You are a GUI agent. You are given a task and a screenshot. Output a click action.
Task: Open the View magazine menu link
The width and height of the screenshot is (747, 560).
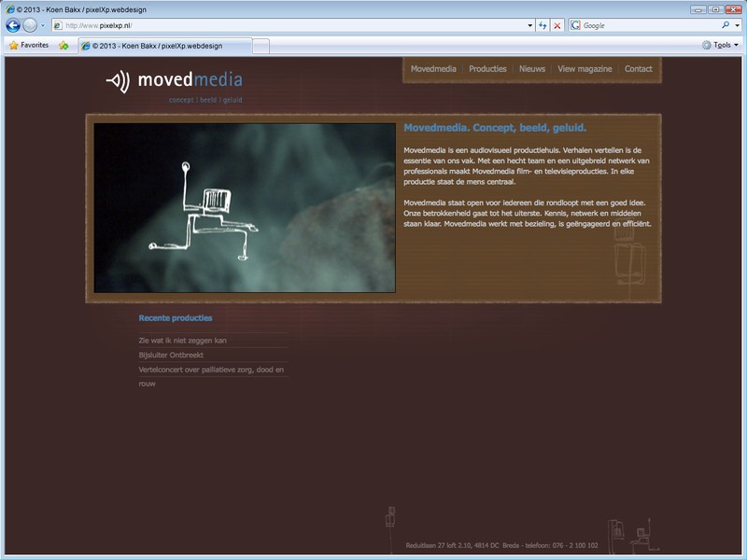tap(585, 69)
